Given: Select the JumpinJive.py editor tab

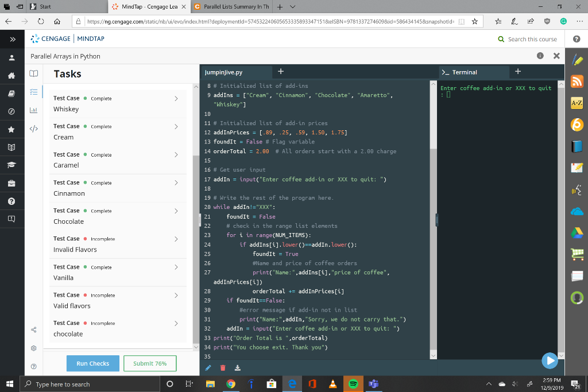Looking at the screenshot, I should [236, 72].
